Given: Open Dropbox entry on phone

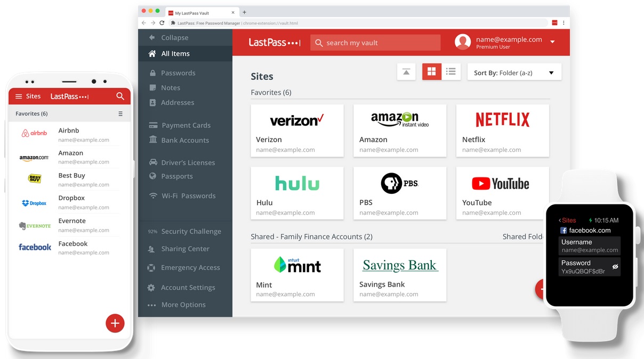Looking at the screenshot, I should pos(70,202).
